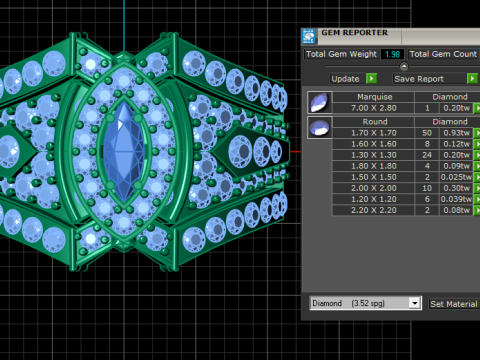
Task: Click the green arrow on the 1.50 X 1.50 row
Action: point(477,177)
